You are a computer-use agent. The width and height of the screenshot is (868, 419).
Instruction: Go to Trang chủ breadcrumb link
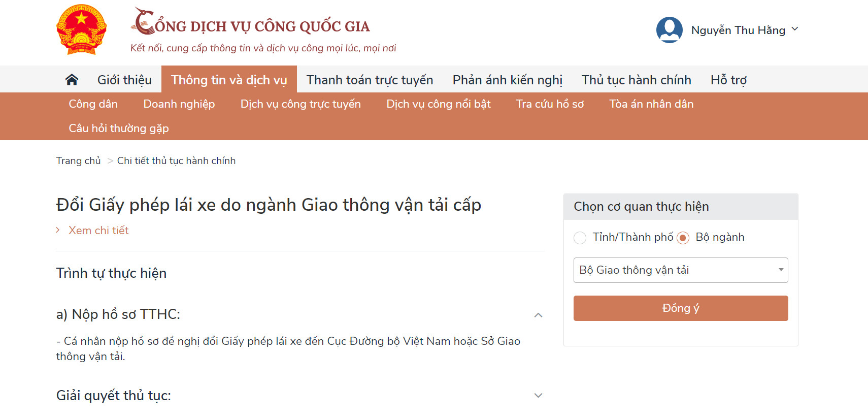78,160
